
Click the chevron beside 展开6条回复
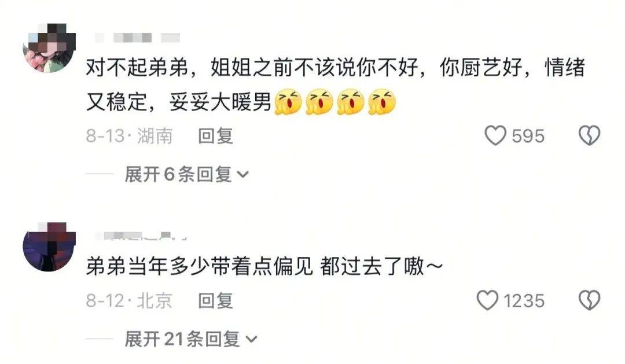pyautogui.click(x=242, y=175)
